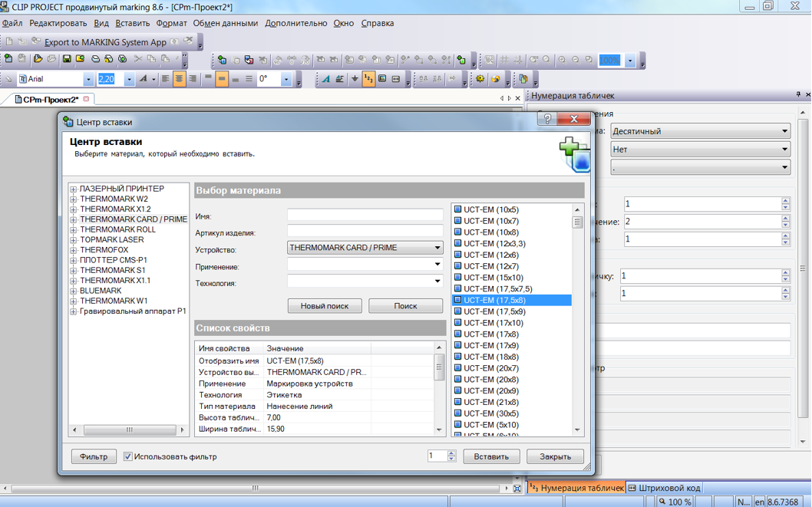Viewport: 812px width, 507px height.
Task: Expand the 'THERMOMARK ROLL' tree node
Action: 74,229
